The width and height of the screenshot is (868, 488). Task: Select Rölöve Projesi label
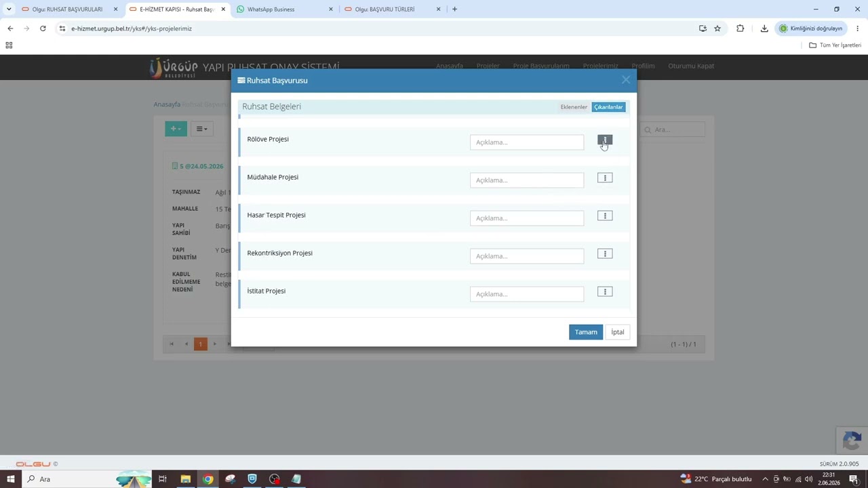[x=268, y=139]
